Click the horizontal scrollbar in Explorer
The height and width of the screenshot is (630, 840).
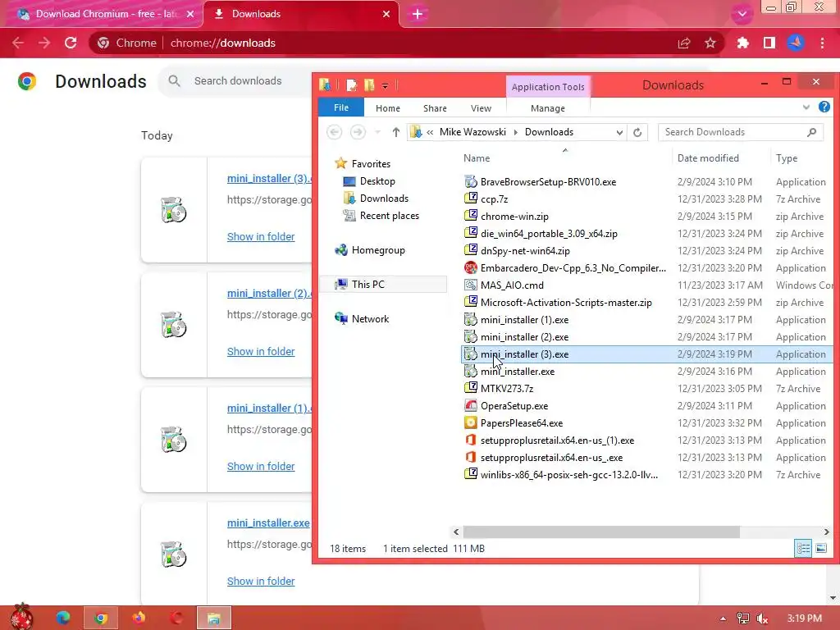pos(601,532)
